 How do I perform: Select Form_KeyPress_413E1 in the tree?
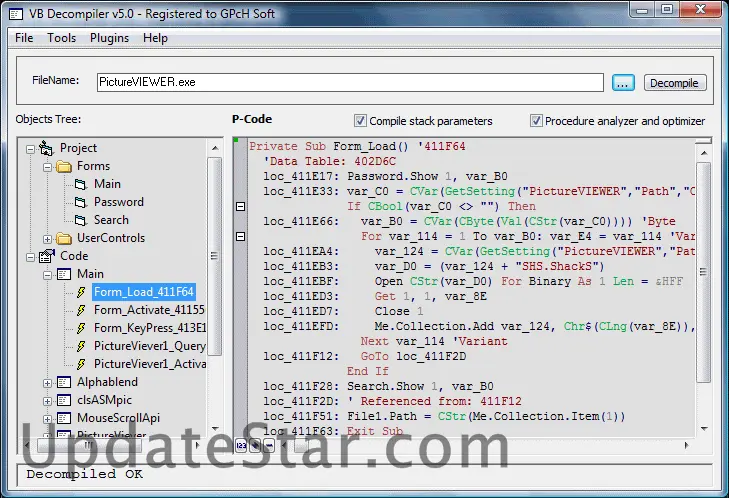tap(150, 328)
